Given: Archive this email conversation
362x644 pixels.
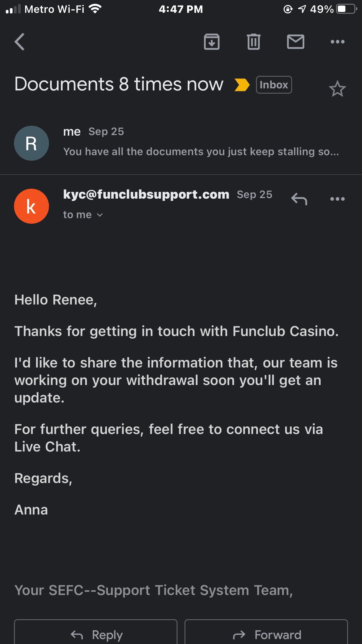Looking at the screenshot, I should click(212, 42).
